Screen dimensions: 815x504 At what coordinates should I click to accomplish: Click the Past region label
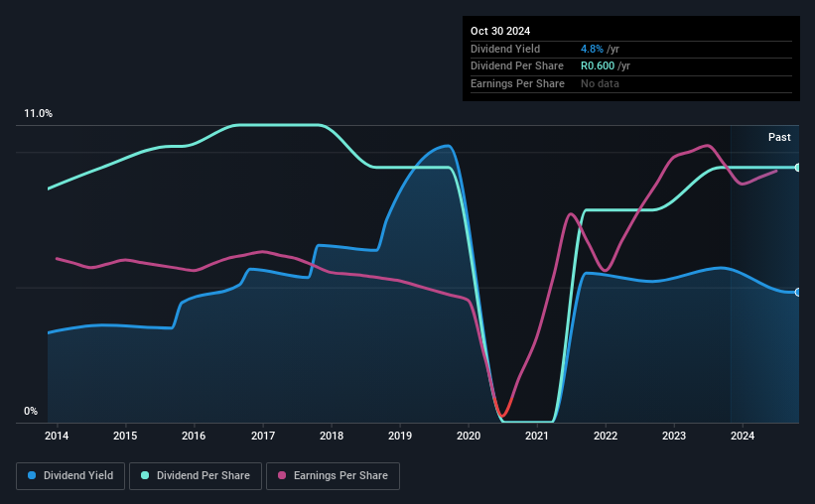(x=779, y=137)
